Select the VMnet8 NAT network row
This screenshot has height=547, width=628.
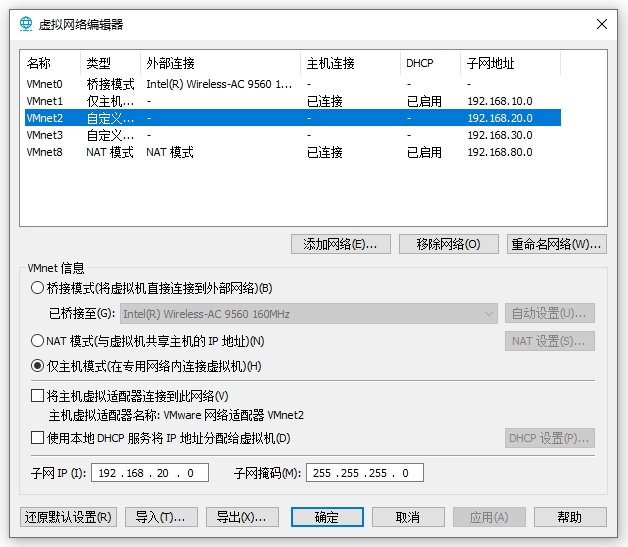tap(45, 152)
